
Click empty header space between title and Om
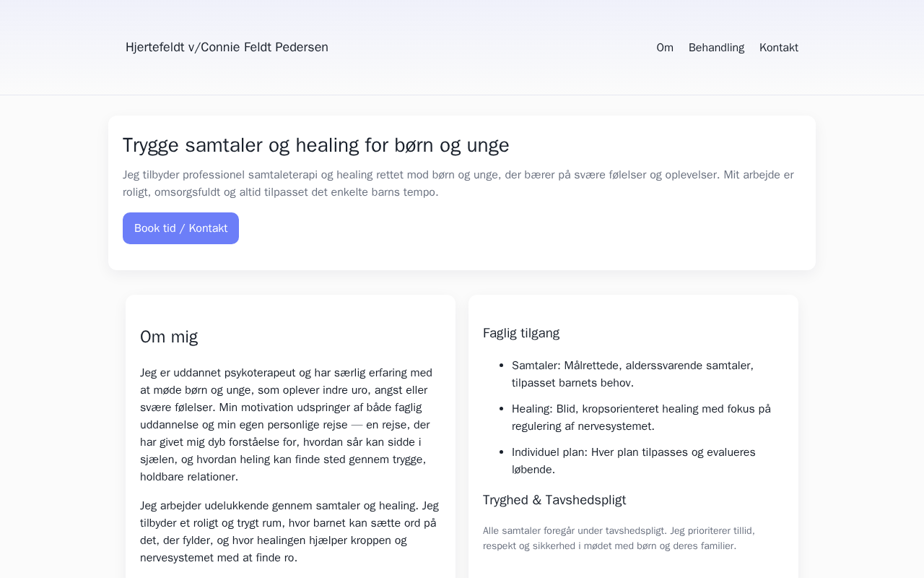coord(491,48)
